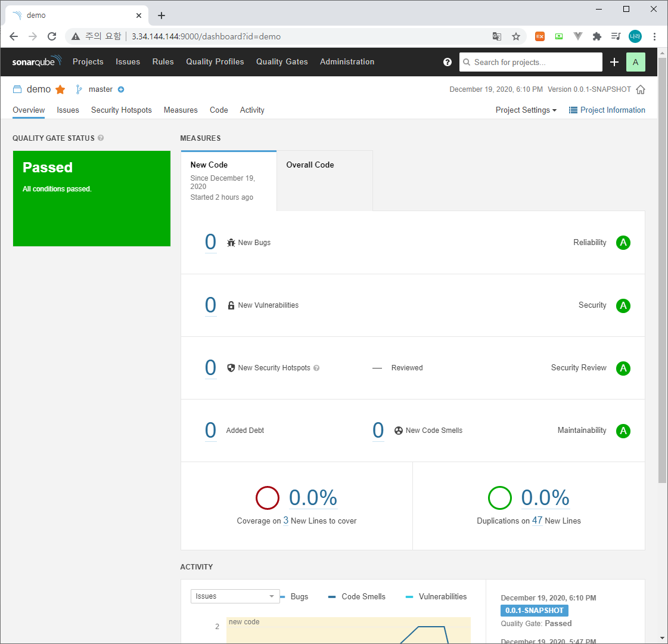Open the user avatar A menu
The width and height of the screenshot is (668, 644).
point(636,62)
